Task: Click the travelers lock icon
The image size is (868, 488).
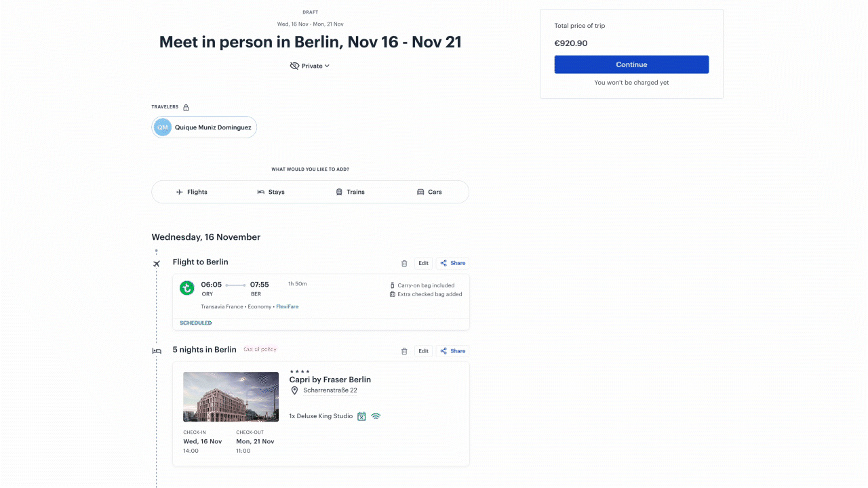Action: 186,108
